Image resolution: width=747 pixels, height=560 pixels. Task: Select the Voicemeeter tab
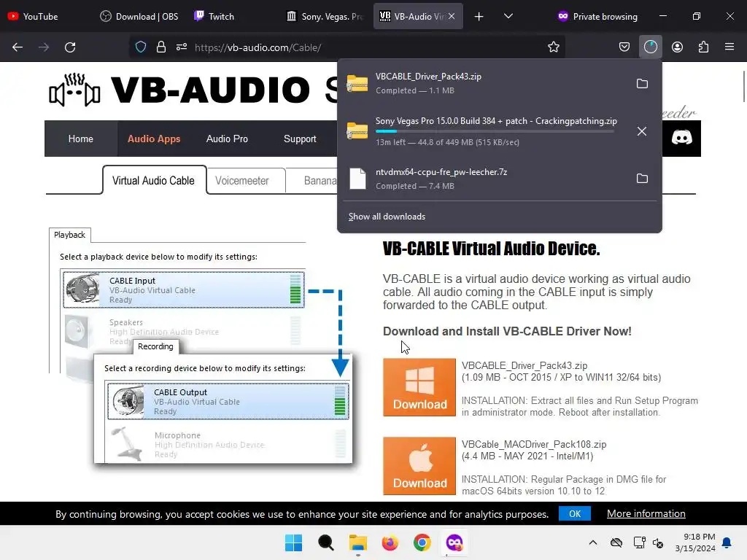point(242,181)
